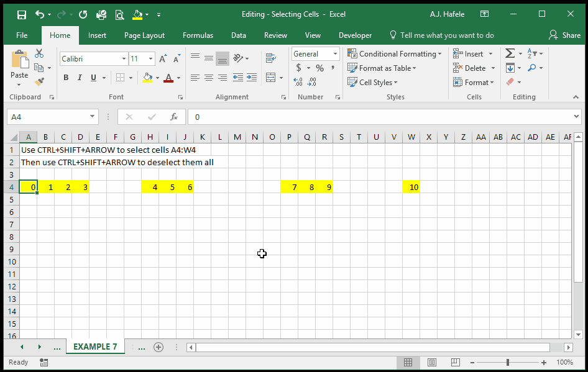Click the Wrap Text icon

(271, 58)
